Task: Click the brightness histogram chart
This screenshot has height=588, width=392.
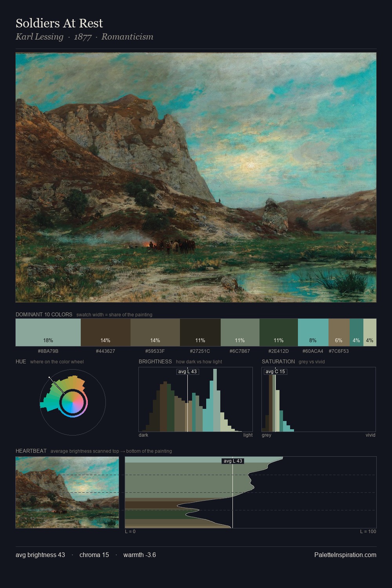Action: (196, 399)
